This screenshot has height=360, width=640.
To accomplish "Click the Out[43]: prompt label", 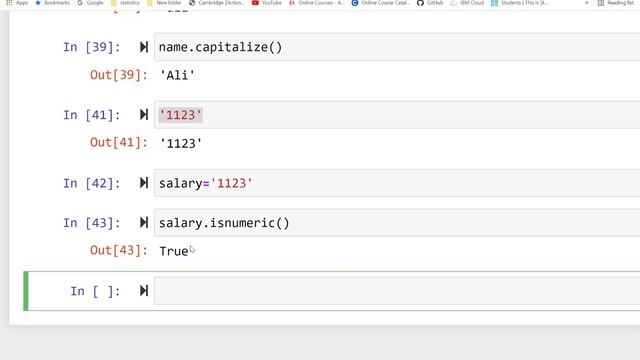I will pos(119,250).
